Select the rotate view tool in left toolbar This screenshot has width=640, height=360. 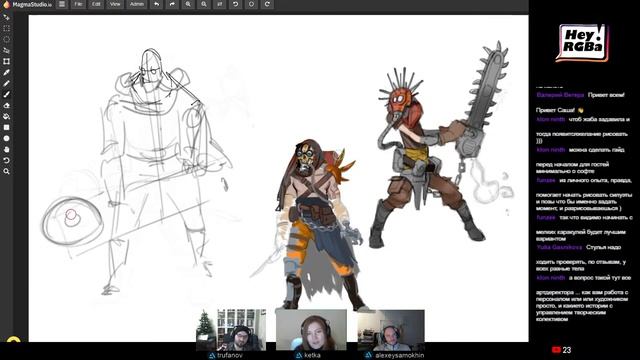(6, 161)
